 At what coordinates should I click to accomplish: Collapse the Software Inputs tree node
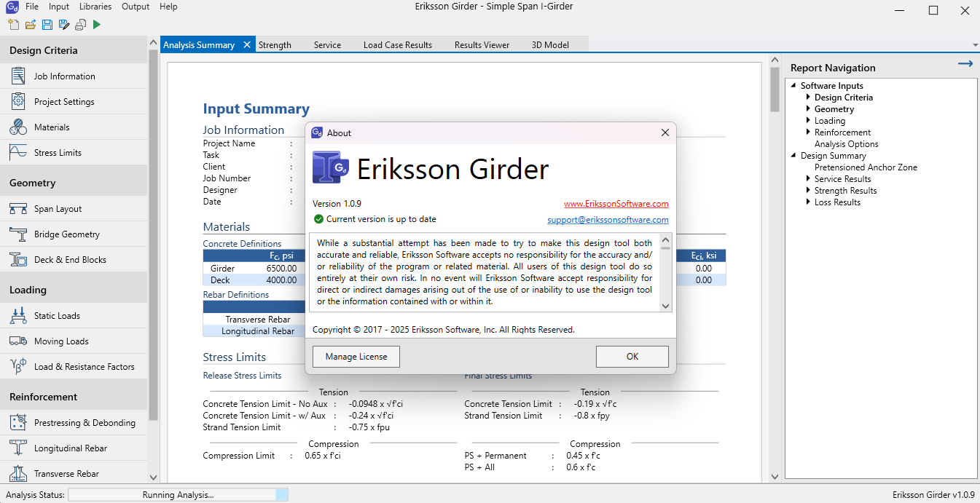tap(794, 86)
